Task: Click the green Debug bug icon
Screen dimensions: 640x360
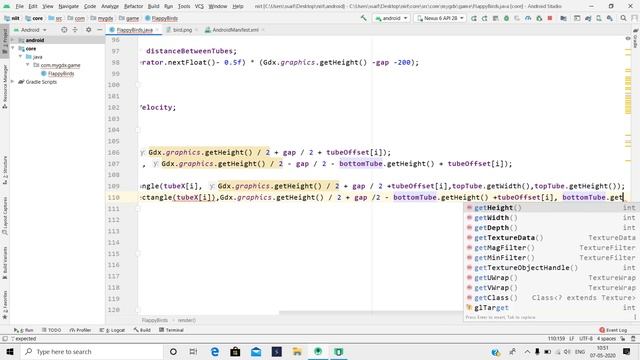Action: point(506,18)
